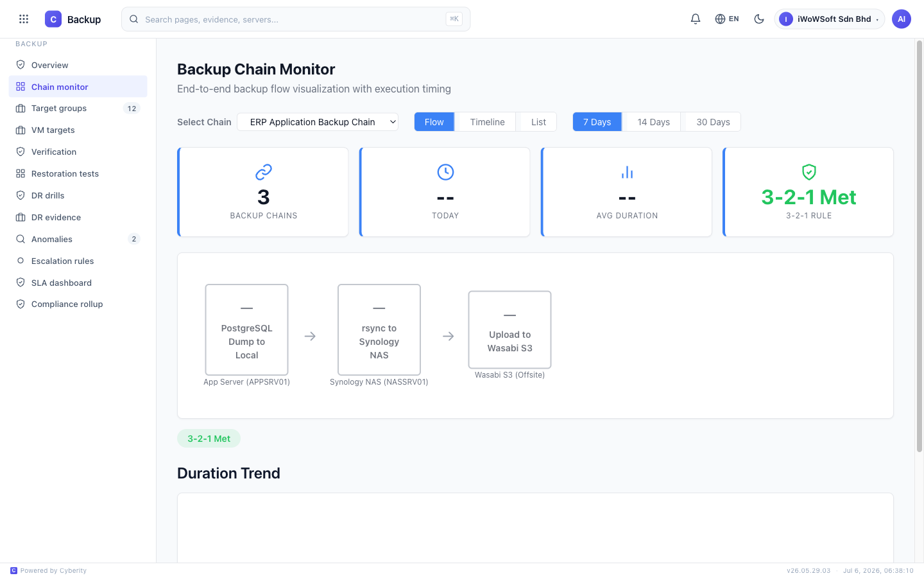924x578 pixels.
Task: Click the Anomalies magnifier icon
Action: coord(21,240)
